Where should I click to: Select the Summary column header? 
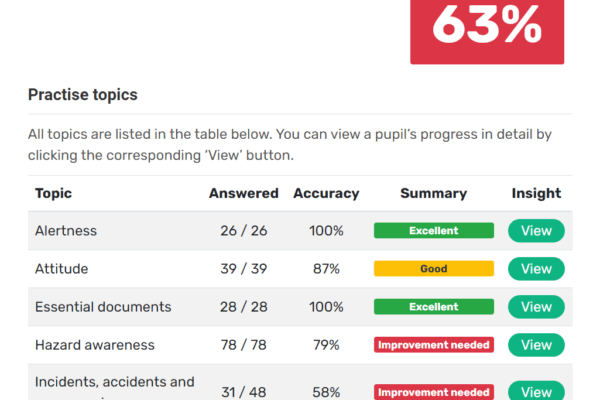(x=434, y=193)
